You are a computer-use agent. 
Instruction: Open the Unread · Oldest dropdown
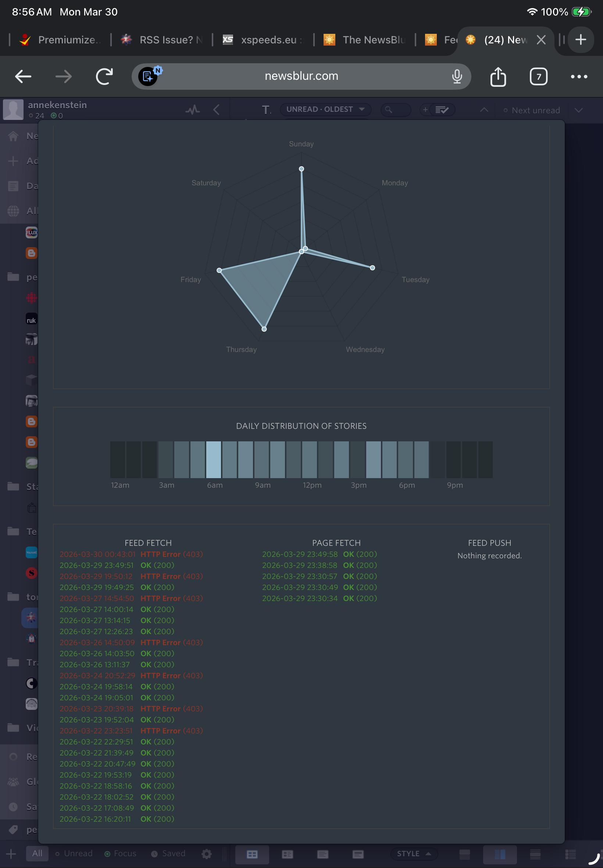coord(325,110)
